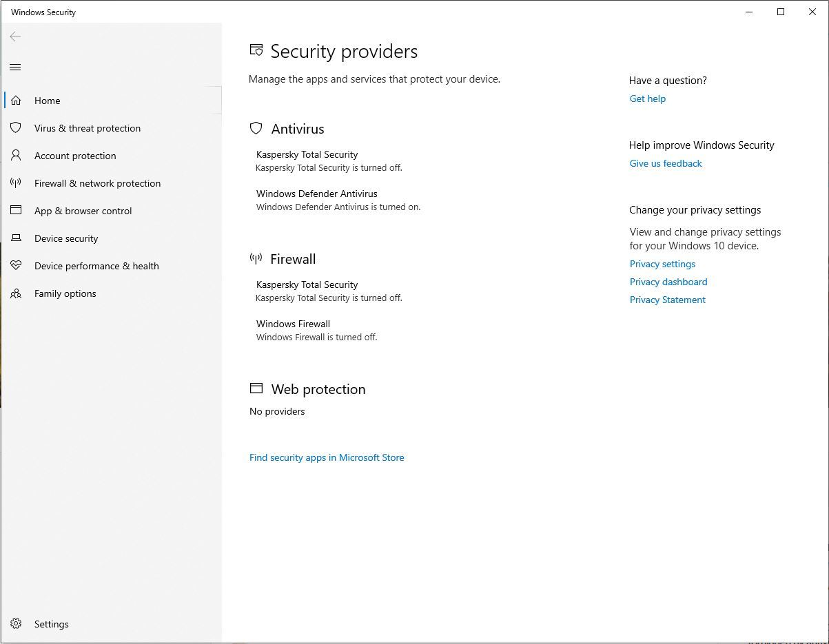Click the Firewall & network protection antenna icon
The image size is (829, 644).
coord(16,183)
